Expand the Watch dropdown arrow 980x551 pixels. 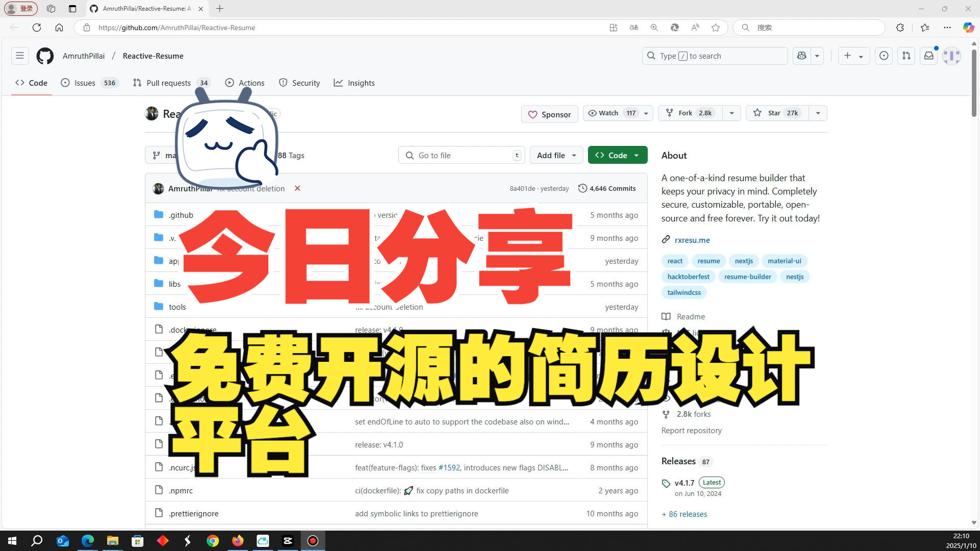click(646, 112)
